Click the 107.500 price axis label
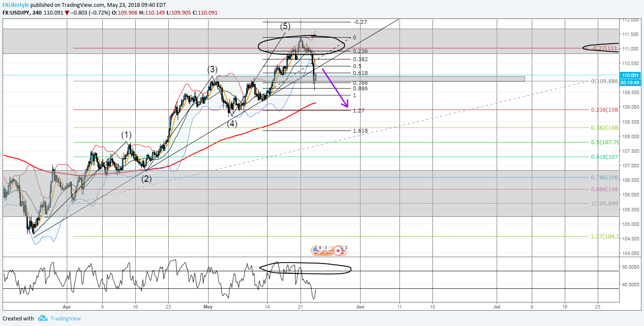The image size is (644, 326). coord(630,151)
